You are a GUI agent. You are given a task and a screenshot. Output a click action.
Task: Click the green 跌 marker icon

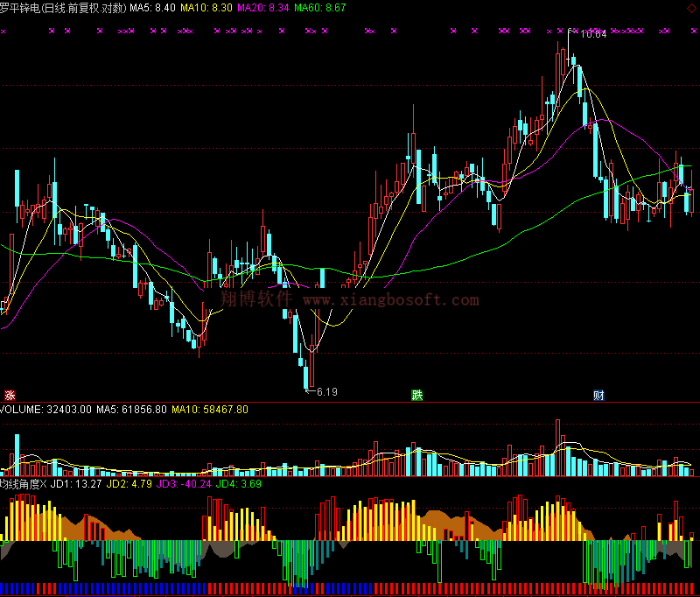pos(417,395)
